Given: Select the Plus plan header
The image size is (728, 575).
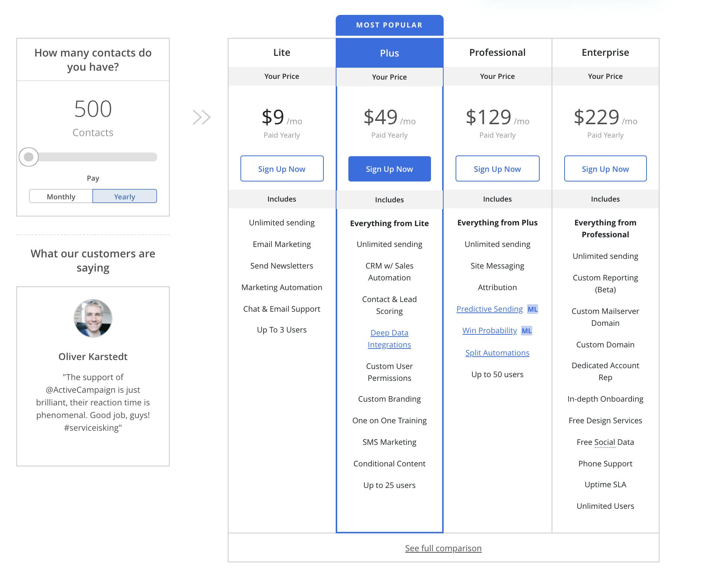Looking at the screenshot, I should (389, 53).
